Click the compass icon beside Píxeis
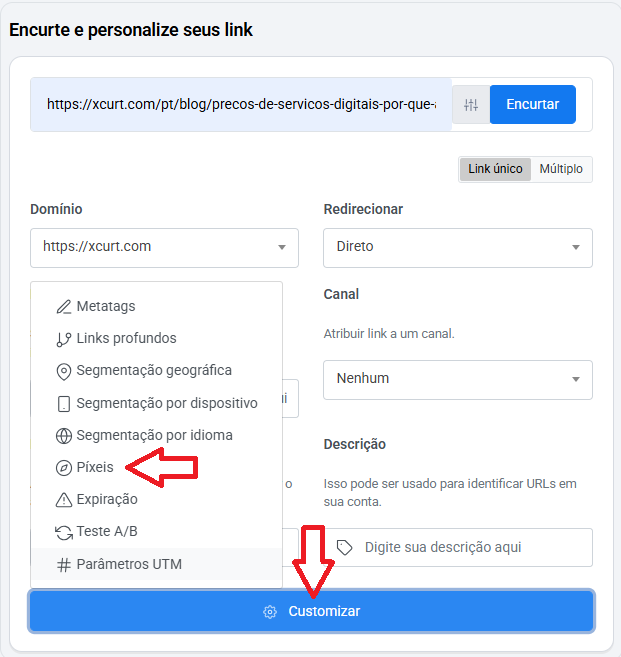 point(64,468)
